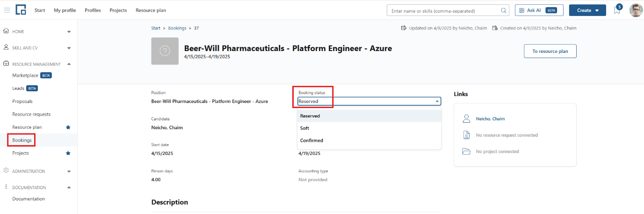Expand the HOME sidebar section
The height and width of the screenshot is (214, 644).
point(69,32)
